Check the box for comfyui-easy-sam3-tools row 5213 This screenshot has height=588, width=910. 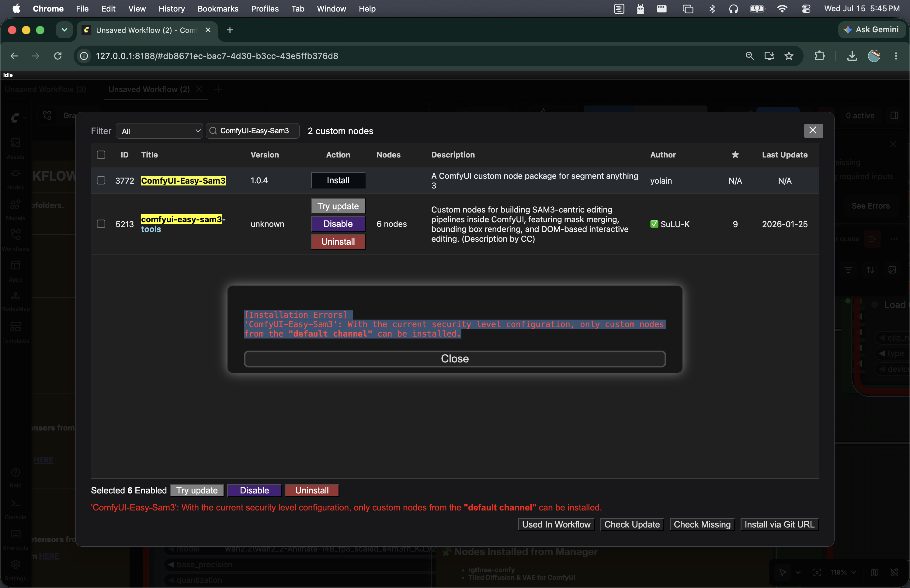pyautogui.click(x=101, y=224)
